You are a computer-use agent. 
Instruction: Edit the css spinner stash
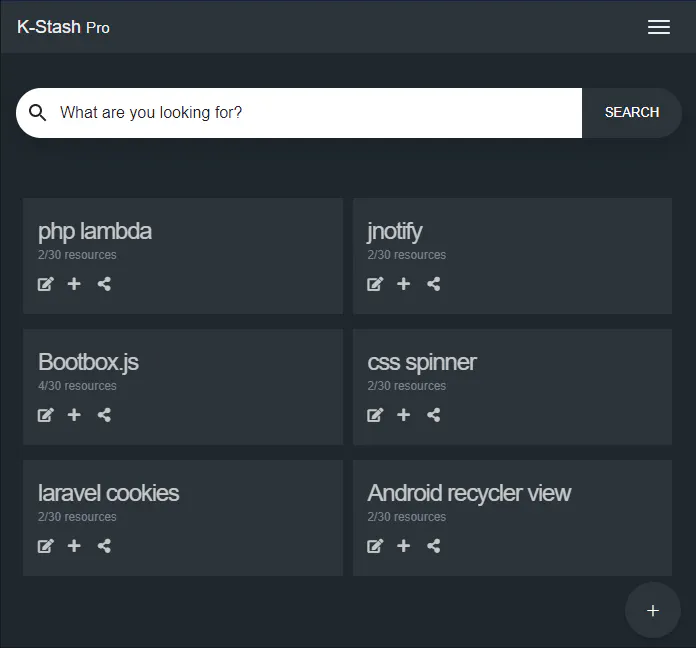[x=375, y=415]
